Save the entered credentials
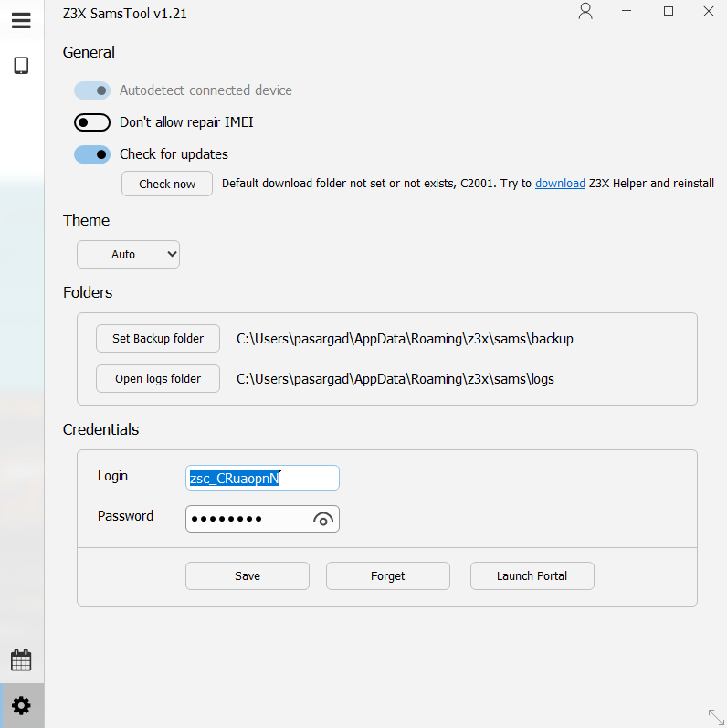Image resolution: width=727 pixels, height=728 pixels. (248, 576)
